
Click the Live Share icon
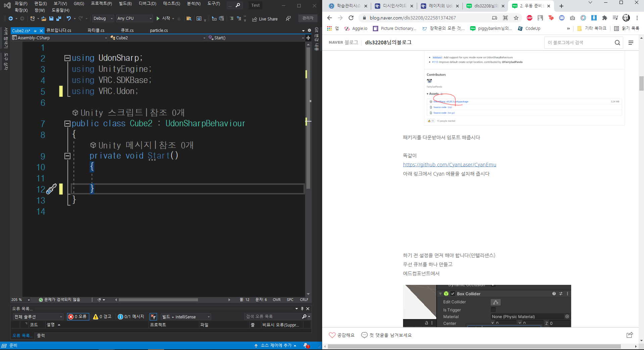click(x=255, y=19)
